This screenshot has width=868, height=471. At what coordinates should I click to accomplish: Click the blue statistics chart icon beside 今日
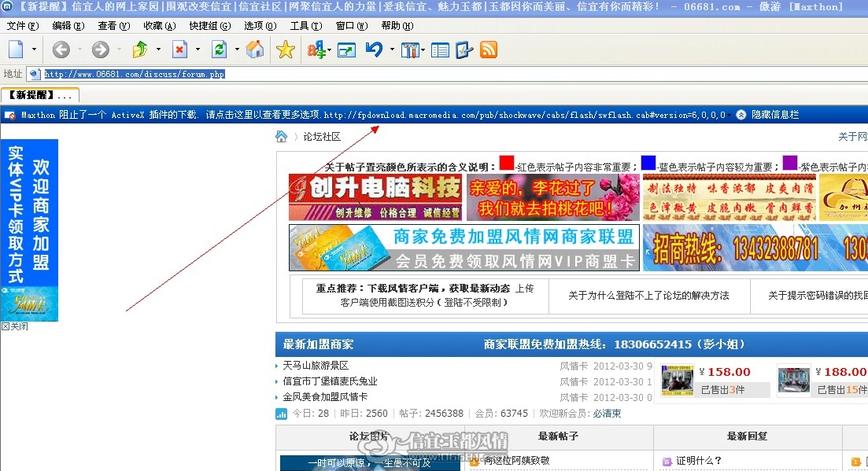pyautogui.click(x=281, y=414)
